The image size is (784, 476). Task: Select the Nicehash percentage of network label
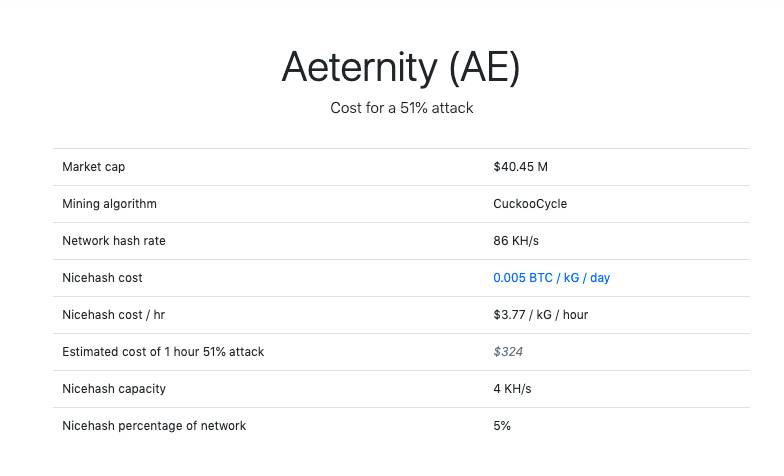154,426
